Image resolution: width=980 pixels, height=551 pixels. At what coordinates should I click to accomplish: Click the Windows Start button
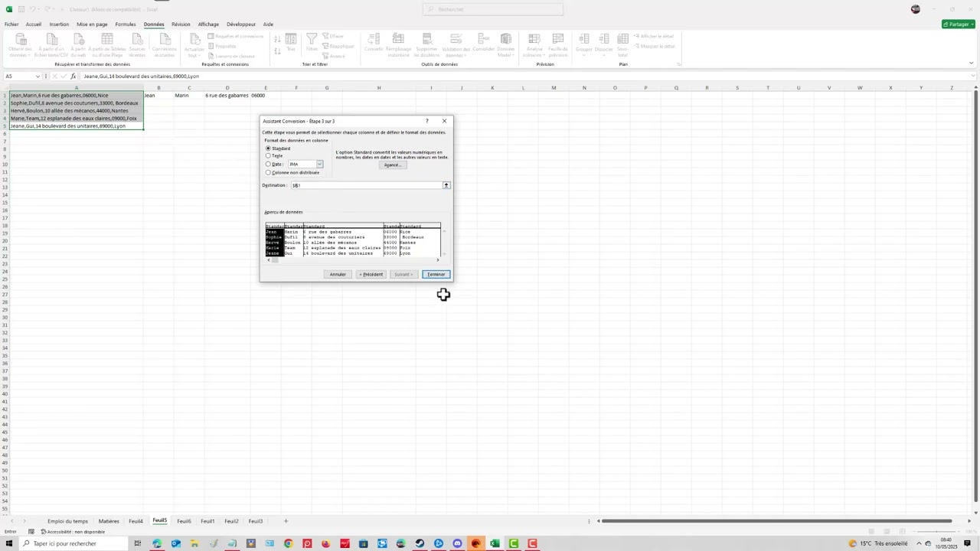coord(8,543)
